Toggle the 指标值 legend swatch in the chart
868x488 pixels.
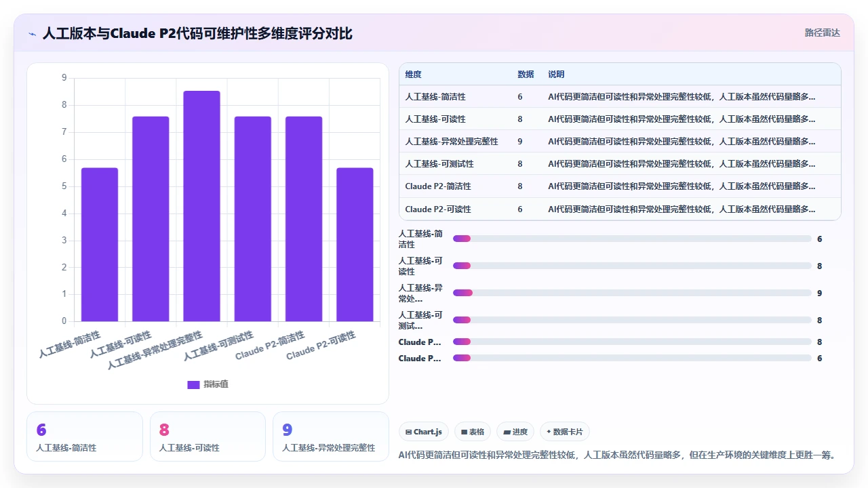[x=193, y=384]
